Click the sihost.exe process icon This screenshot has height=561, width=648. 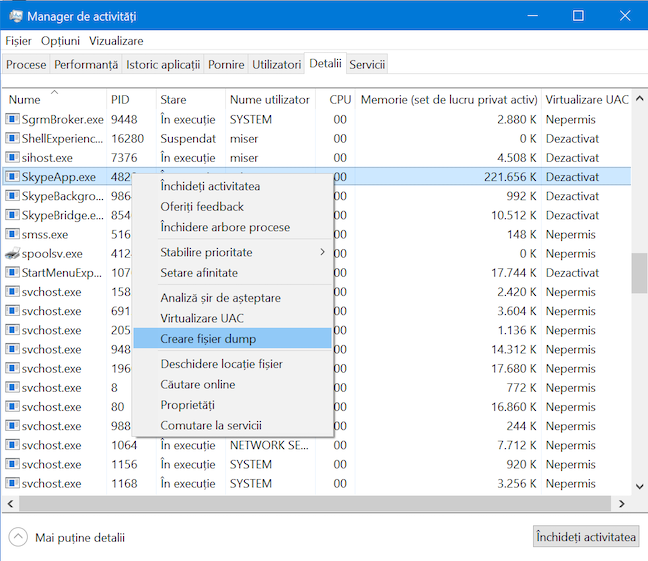coord(12,158)
